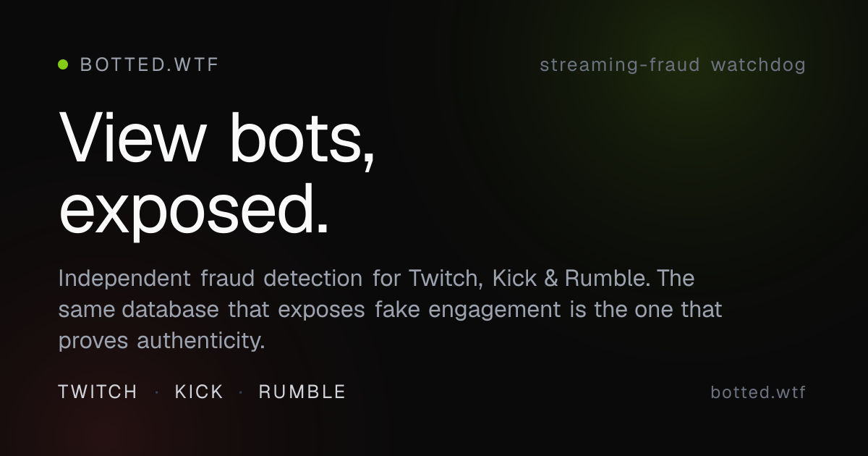Select the streaming-fraud watchdog tagline
The width and height of the screenshot is (868, 456).
(x=673, y=65)
